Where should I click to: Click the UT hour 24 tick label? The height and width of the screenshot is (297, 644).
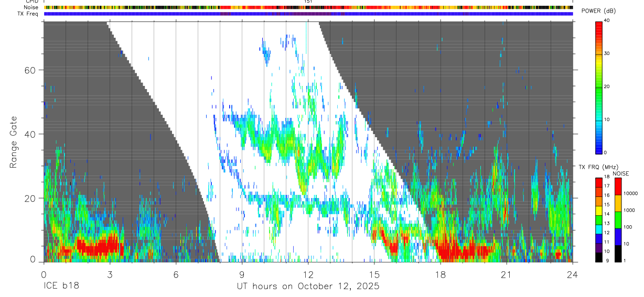point(573,274)
